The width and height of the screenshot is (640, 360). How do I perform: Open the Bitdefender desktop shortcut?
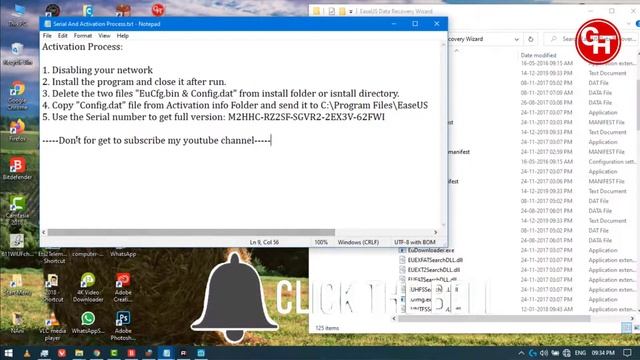click(x=17, y=169)
